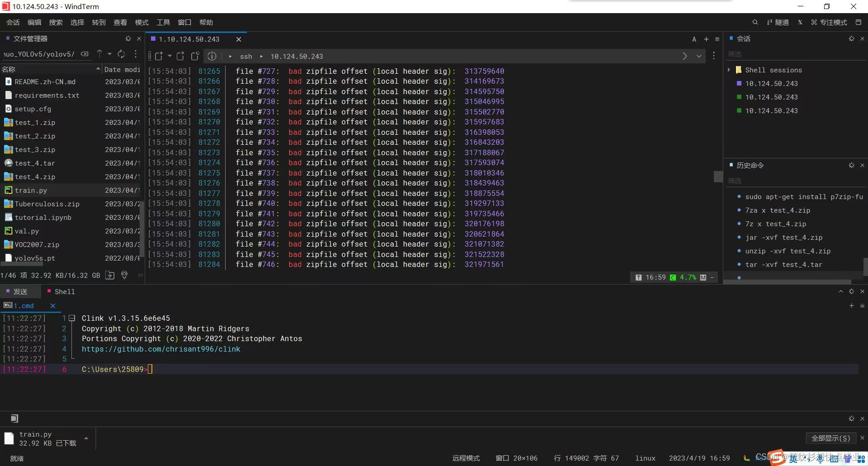Open 历史命令 panel settings gear
868x466 pixels.
tap(852, 166)
